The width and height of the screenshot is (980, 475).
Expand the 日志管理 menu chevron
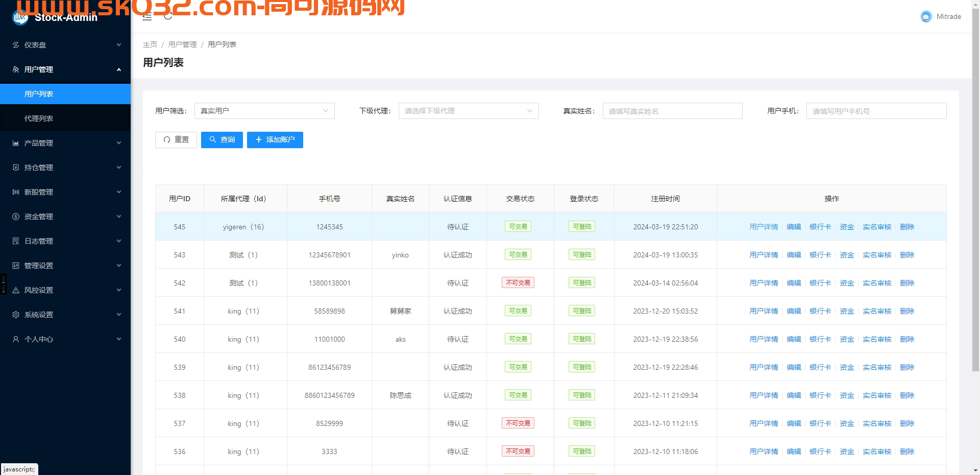pyautogui.click(x=119, y=241)
